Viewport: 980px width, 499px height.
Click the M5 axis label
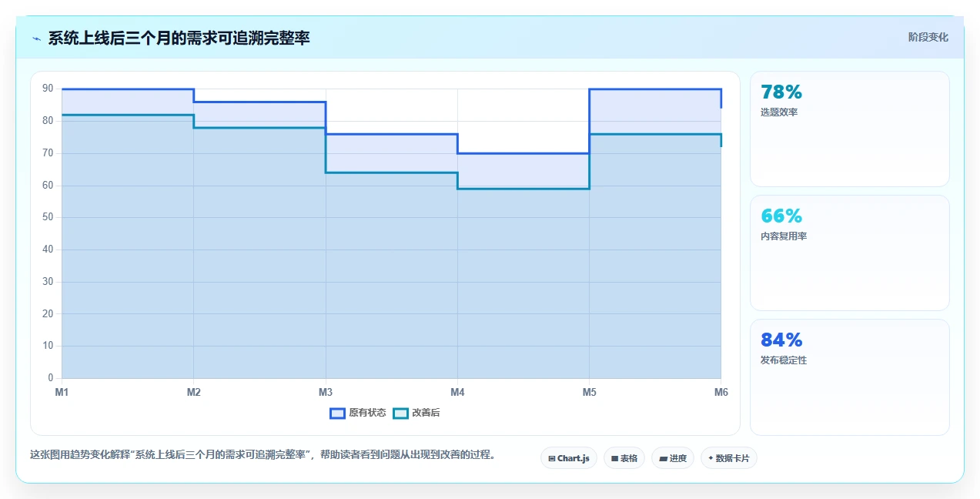click(x=589, y=392)
